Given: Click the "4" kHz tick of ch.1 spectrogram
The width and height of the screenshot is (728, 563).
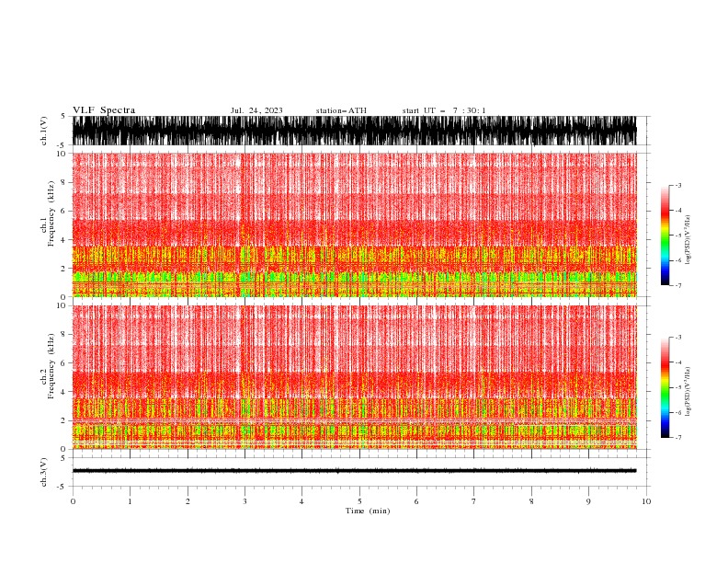Looking at the screenshot, I should point(64,240).
